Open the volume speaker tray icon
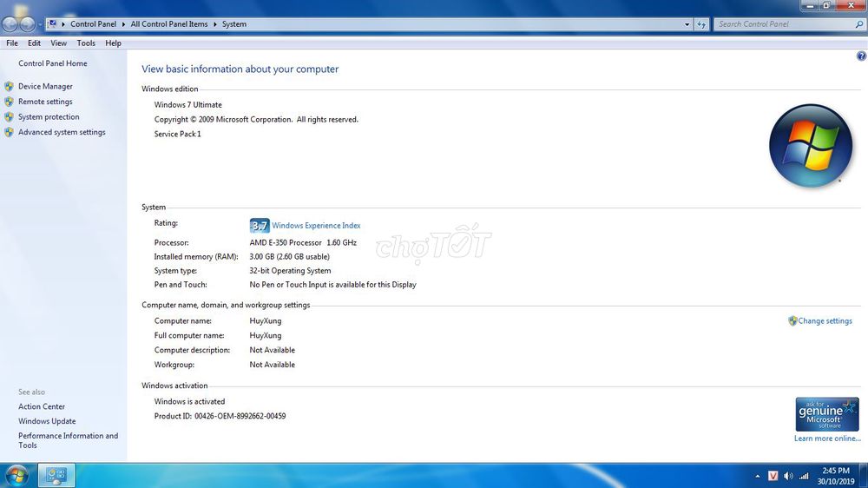The image size is (868, 488). point(788,476)
